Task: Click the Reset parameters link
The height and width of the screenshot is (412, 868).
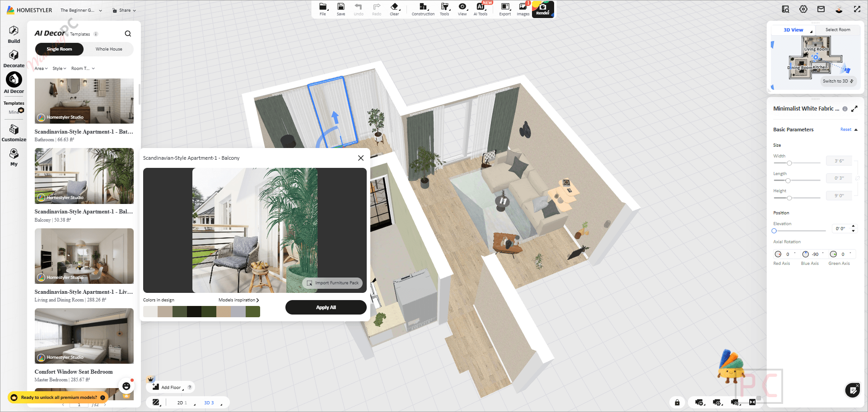Action: (846, 130)
